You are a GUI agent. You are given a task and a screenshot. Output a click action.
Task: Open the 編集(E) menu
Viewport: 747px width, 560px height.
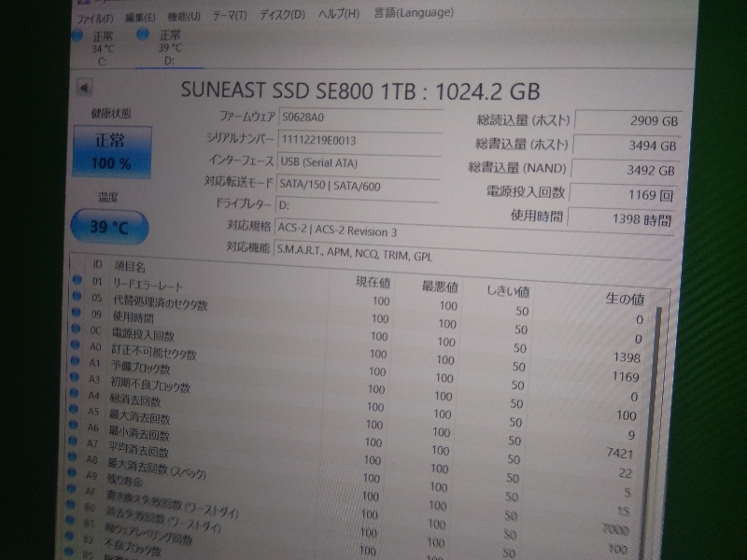pos(141,18)
